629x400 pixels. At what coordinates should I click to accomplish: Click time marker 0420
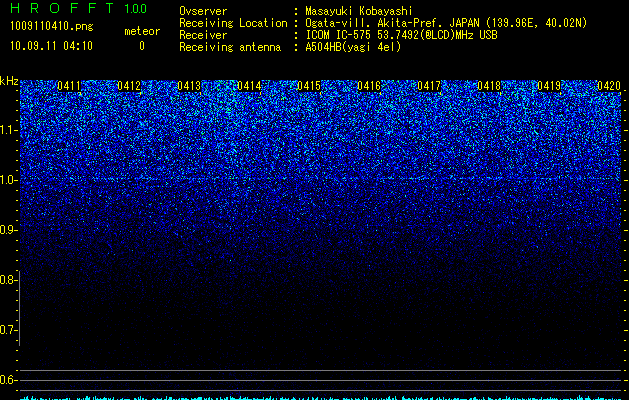609,86
